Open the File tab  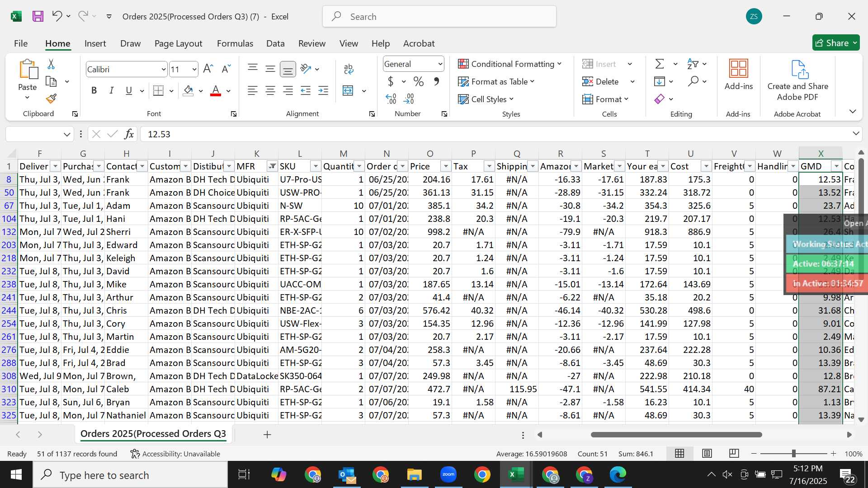[21, 43]
